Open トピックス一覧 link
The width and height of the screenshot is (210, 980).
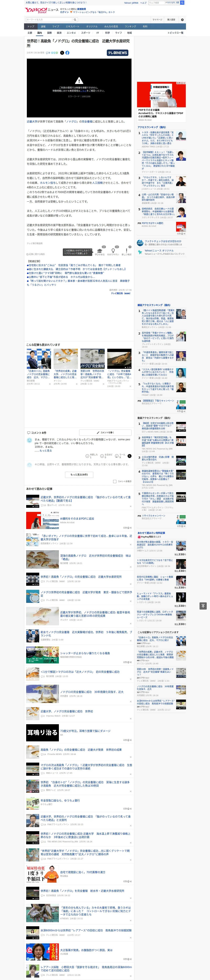point(176,33)
